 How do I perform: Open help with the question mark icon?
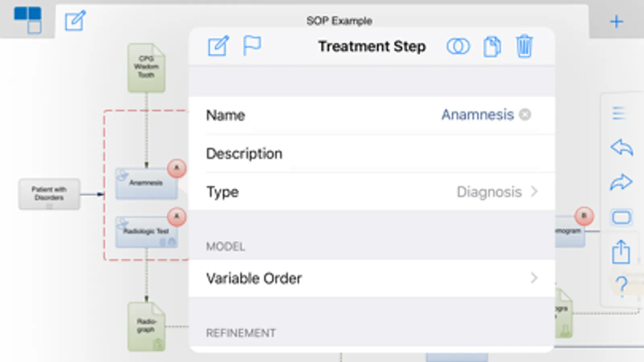622,285
